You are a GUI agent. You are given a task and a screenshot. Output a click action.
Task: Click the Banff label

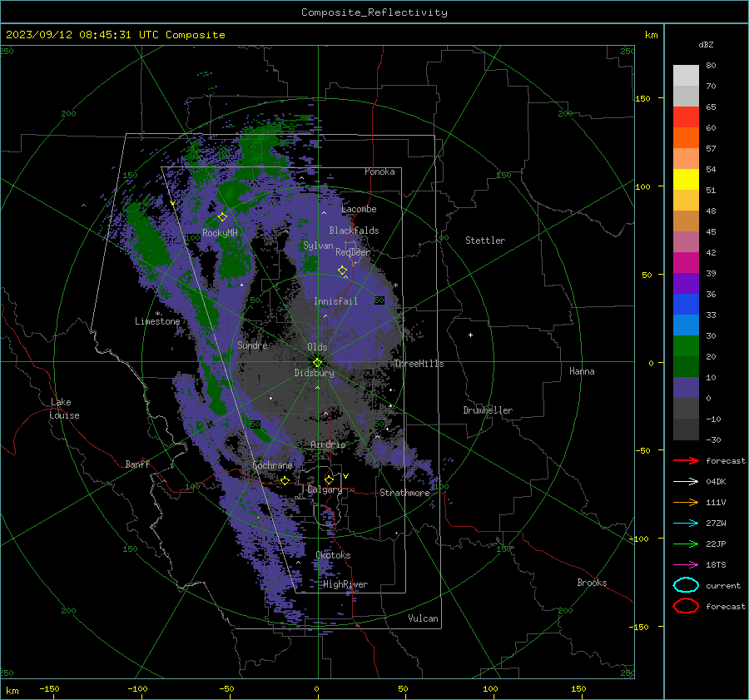pos(137,464)
